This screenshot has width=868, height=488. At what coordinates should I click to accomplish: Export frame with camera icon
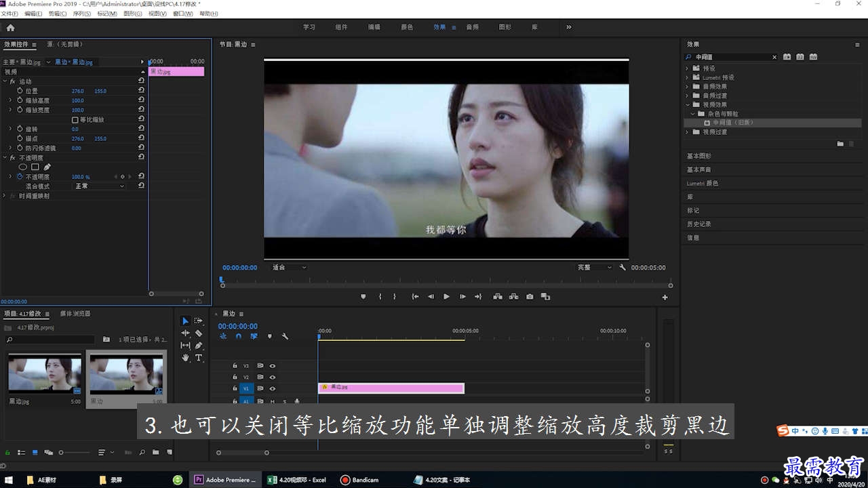(530, 297)
